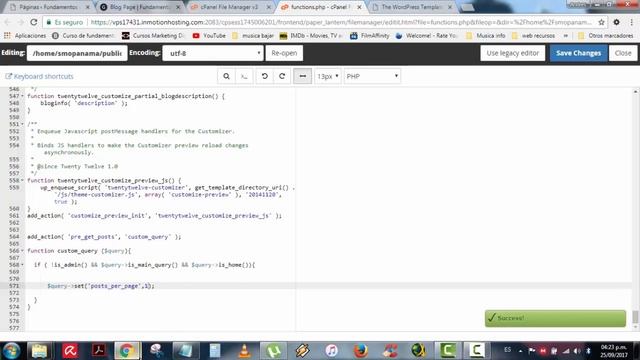Open the Aplicaciones bookmarks shortcut
Image resolution: width=640 pixels, height=360 pixels.
click(x=25, y=36)
